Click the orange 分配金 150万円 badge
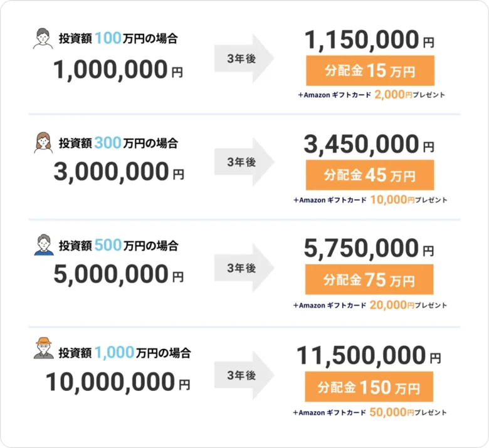The width and height of the screenshot is (489, 448). pos(369,387)
